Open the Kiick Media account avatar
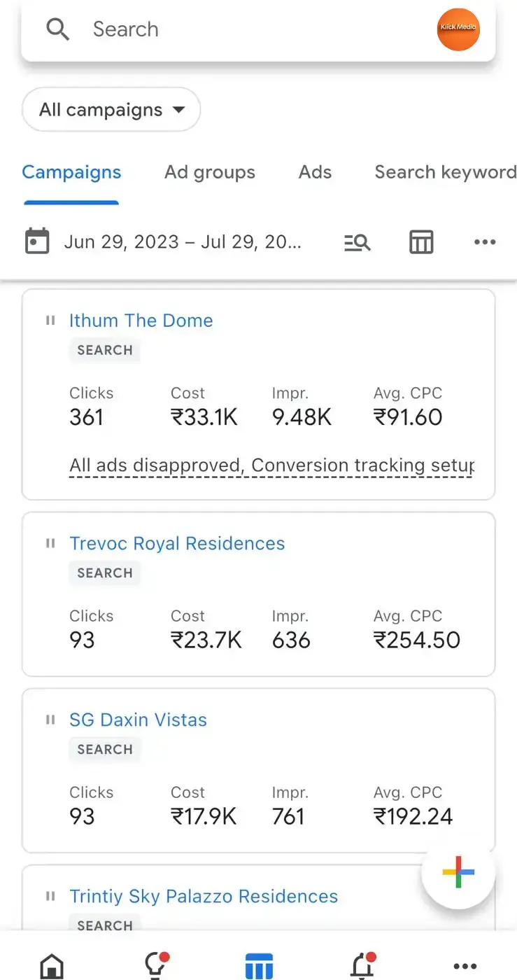This screenshot has width=517, height=980. tap(458, 29)
